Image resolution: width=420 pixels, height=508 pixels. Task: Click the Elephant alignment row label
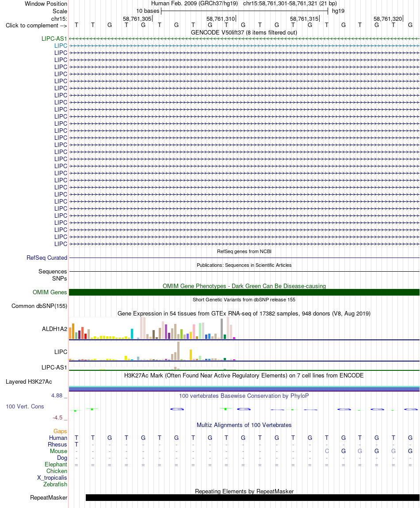tap(56, 464)
